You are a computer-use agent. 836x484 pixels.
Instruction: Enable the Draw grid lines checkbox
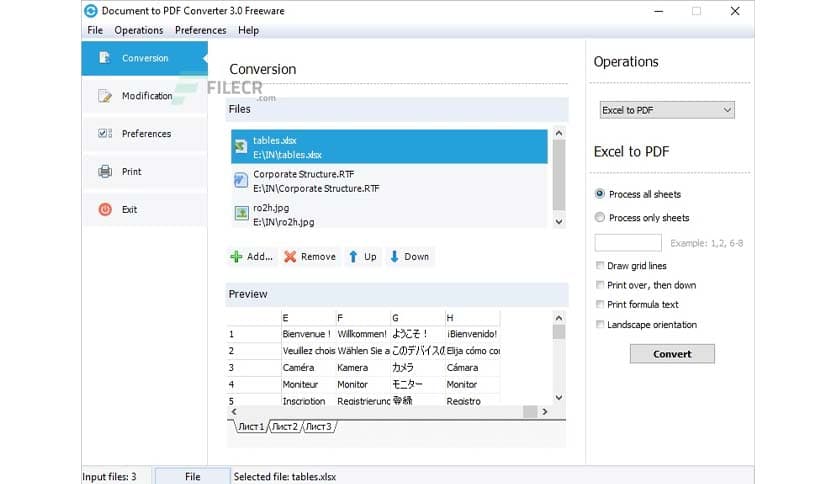point(600,265)
